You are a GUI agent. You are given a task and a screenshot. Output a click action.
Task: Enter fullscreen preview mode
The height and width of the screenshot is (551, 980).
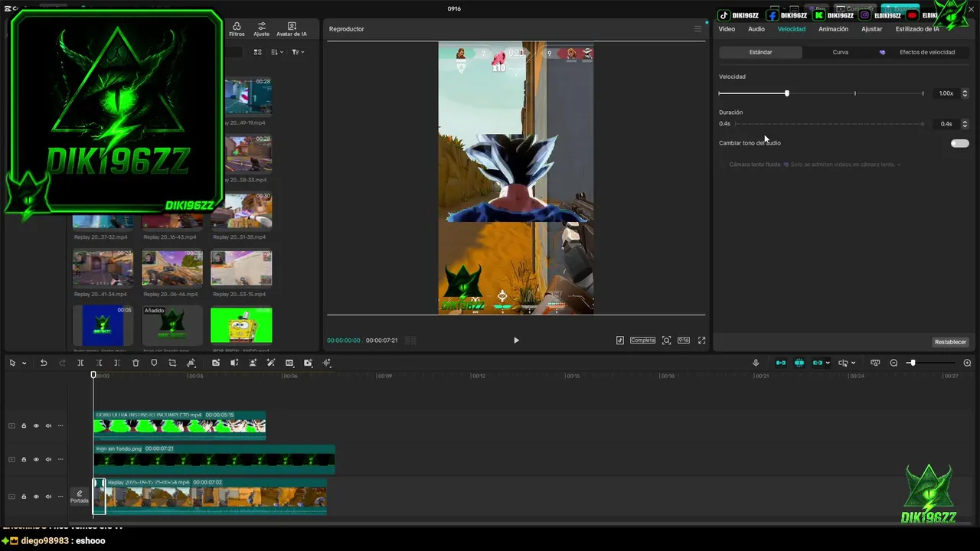tap(701, 341)
